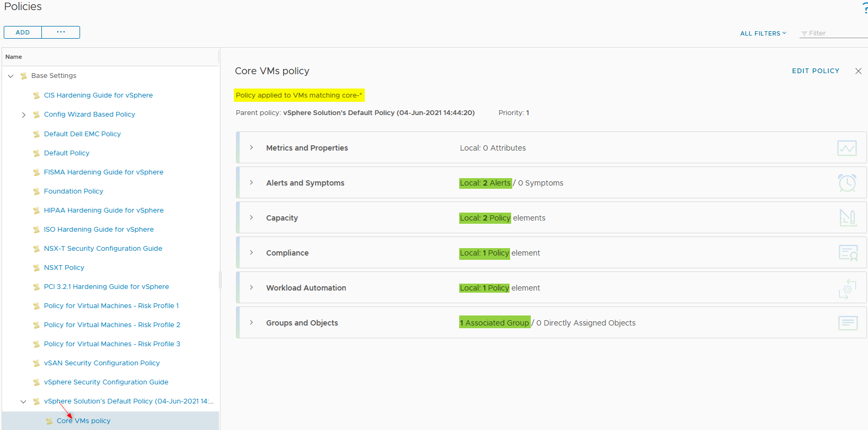The image size is (868, 430).
Task: Collapse the Base Settings tree node
Action: coord(11,76)
